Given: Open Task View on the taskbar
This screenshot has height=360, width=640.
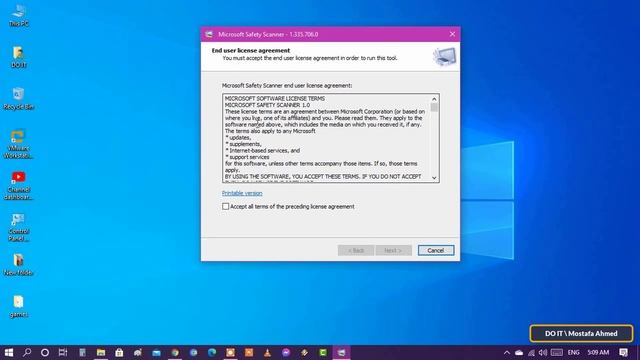Looking at the screenshot, I should click(63, 353).
